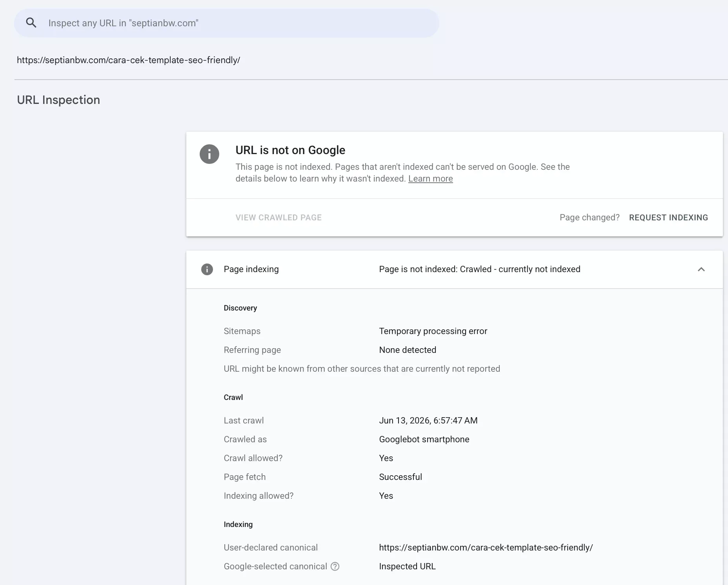Click the Indexing section heading
Viewport: 728px width, 585px height.
click(x=238, y=525)
